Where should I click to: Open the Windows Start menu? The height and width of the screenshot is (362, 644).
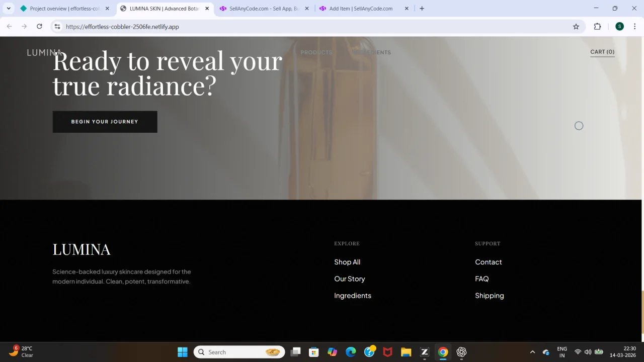[x=183, y=352]
